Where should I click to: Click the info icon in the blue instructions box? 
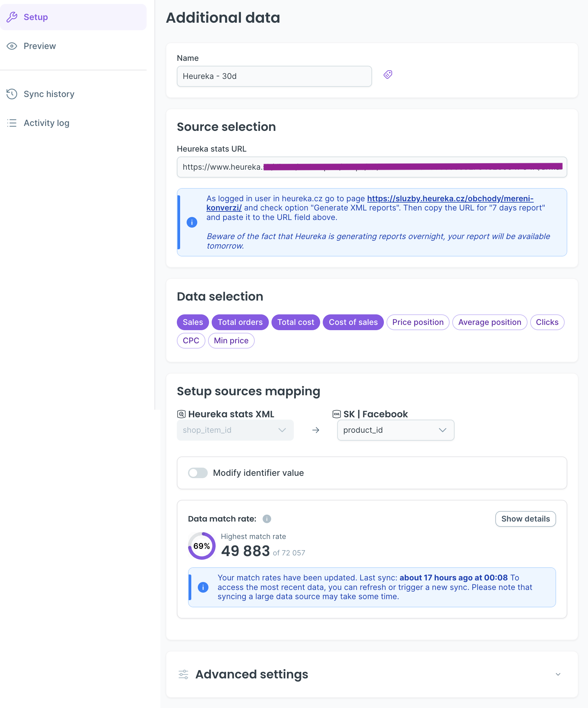click(x=192, y=222)
